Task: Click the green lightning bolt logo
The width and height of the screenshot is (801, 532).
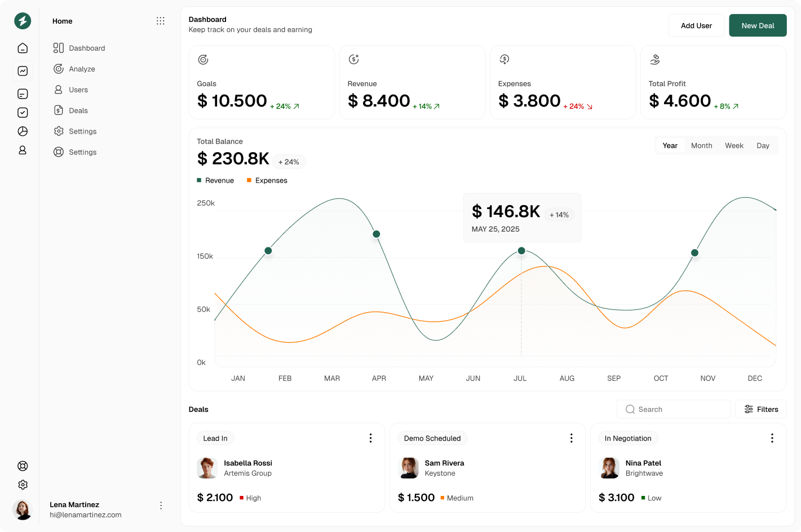Action: tap(23, 21)
